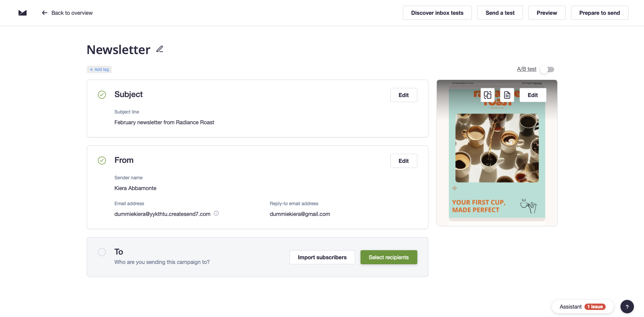
Task: Click the plus icon to add a tag
Action: coord(91,69)
